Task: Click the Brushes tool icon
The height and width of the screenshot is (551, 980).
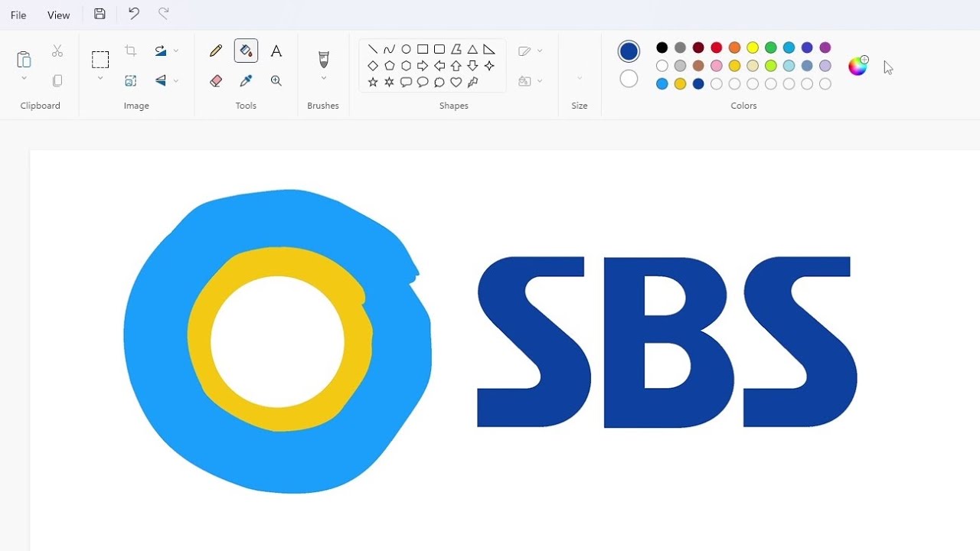Action: click(323, 60)
